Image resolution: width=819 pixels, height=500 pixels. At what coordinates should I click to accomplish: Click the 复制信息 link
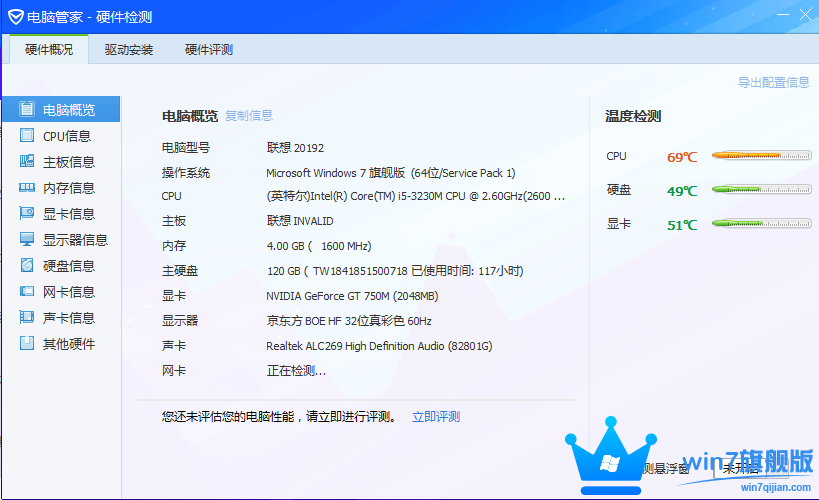pyautogui.click(x=249, y=115)
